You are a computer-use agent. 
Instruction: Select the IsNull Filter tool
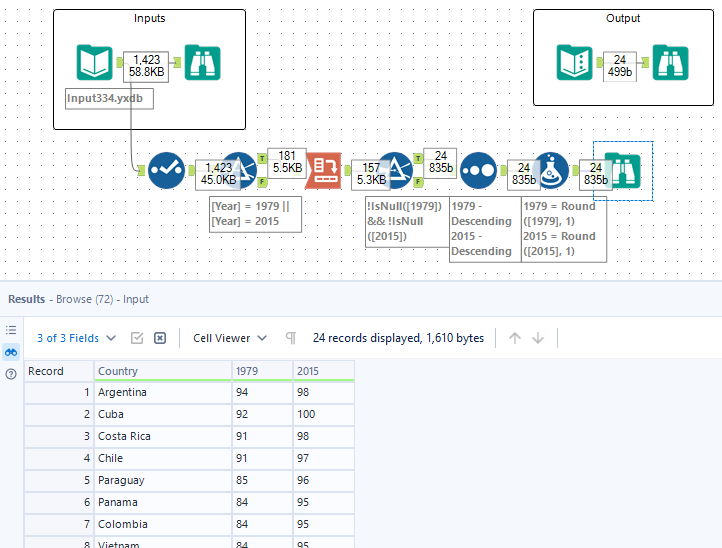click(x=397, y=170)
